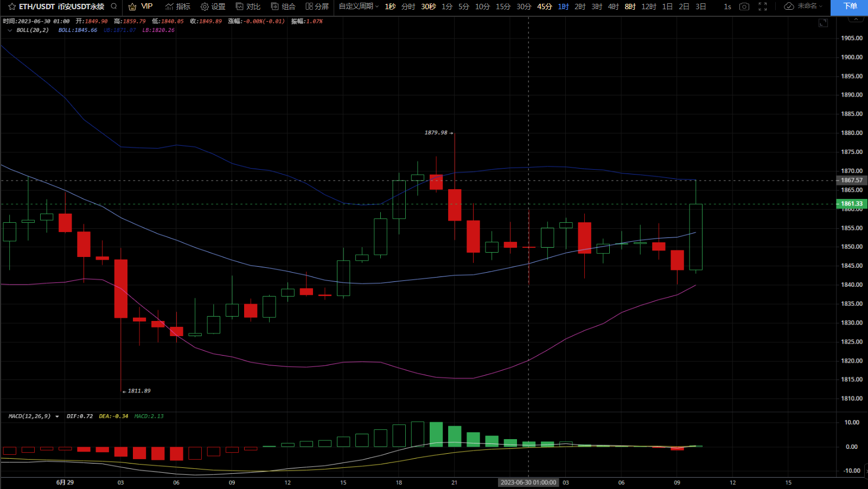Switch to the 12时 timeframe
This screenshot has width=868, height=489.
[649, 7]
